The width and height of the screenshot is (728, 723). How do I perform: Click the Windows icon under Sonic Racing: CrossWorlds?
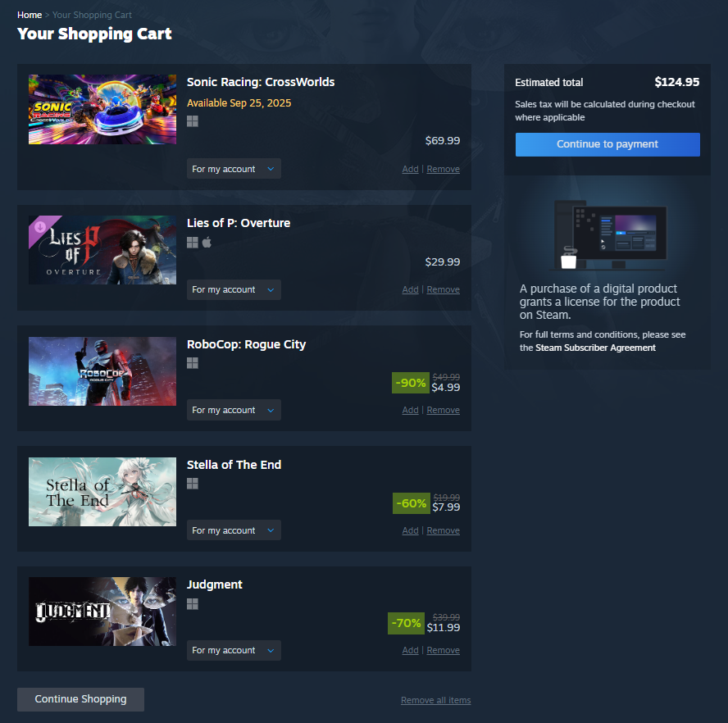coord(192,121)
